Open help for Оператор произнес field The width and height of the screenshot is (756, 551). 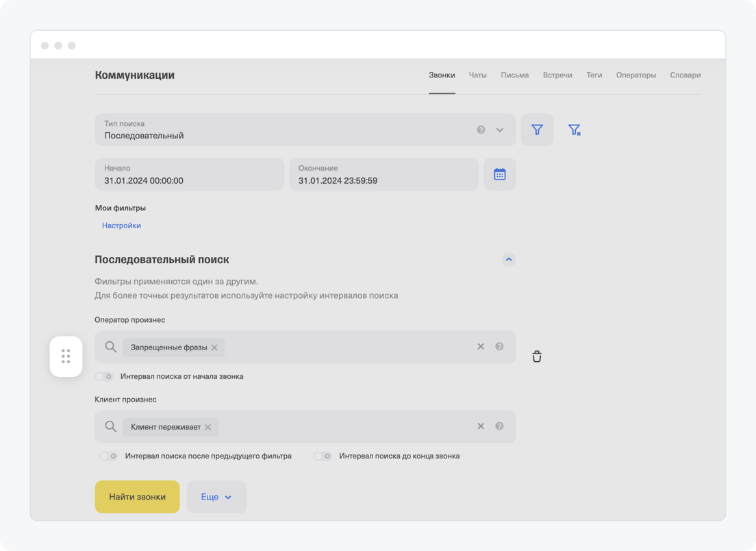click(499, 346)
